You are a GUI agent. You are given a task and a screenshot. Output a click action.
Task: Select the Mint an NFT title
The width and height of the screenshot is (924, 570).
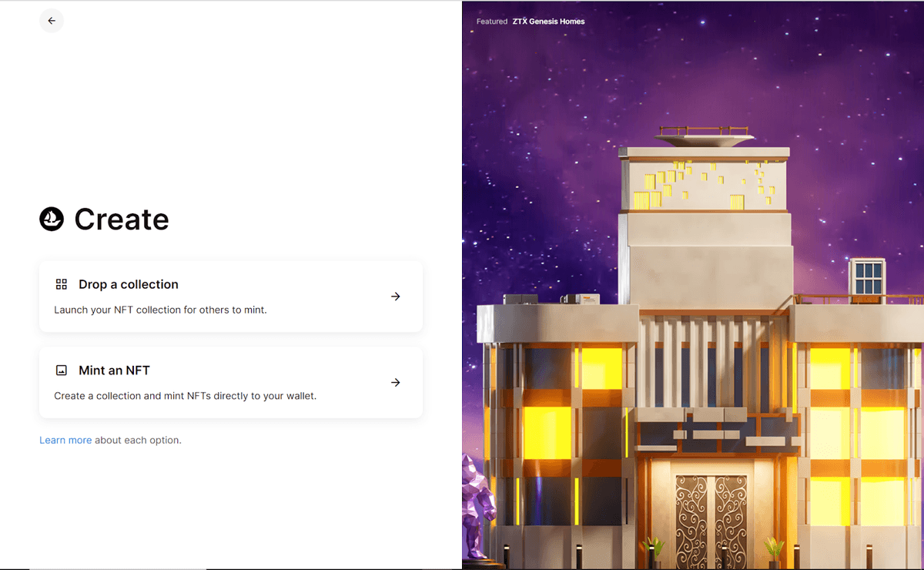click(114, 370)
